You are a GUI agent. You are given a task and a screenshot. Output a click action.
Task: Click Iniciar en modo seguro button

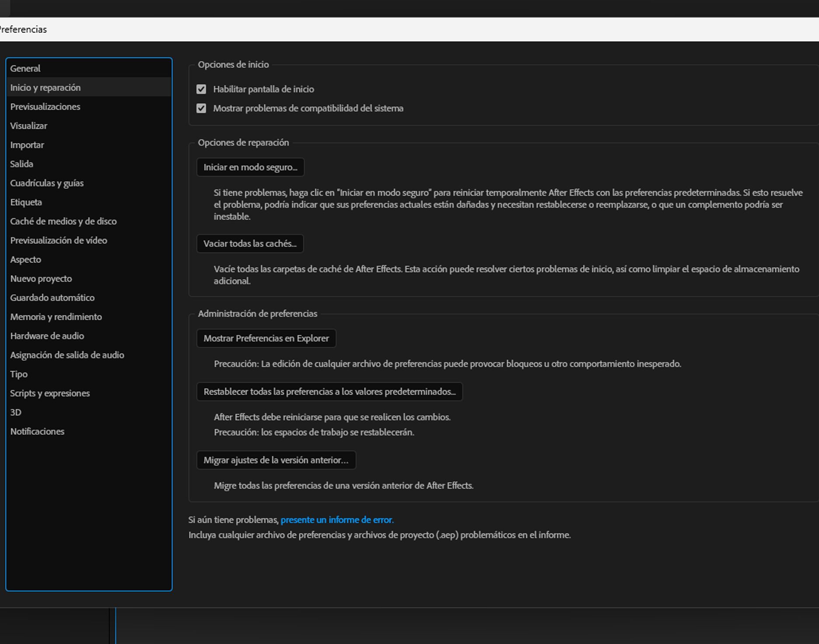250,167
